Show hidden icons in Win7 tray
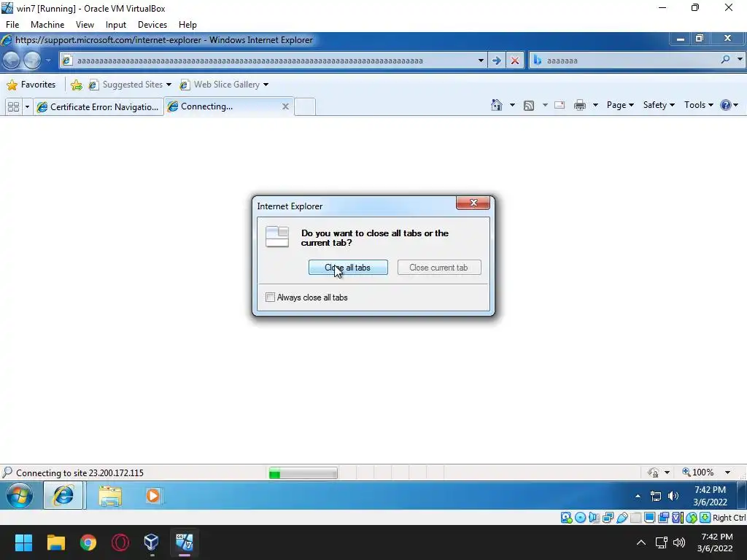 click(638, 496)
